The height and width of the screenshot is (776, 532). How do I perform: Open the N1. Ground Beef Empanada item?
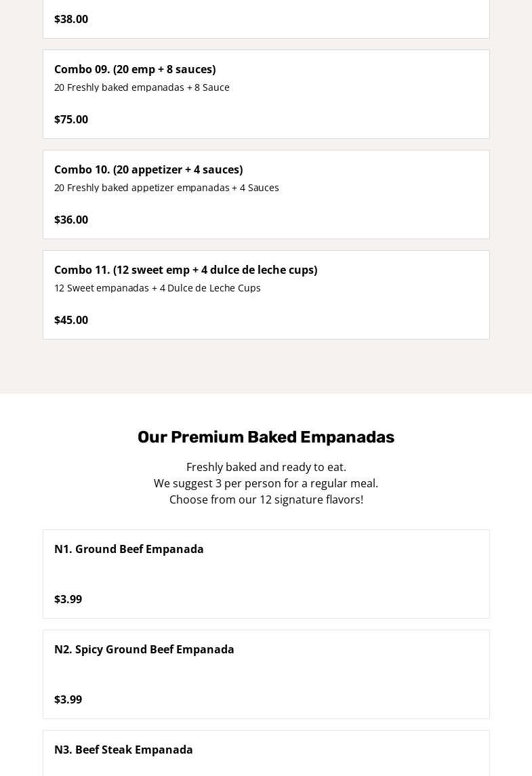[x=129, y=549]
